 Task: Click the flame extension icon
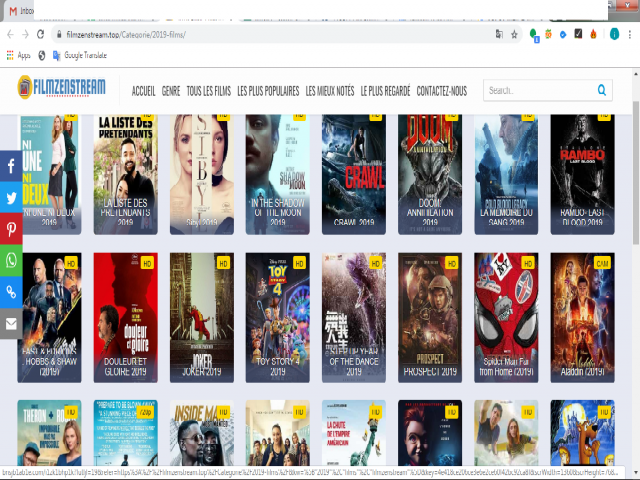pyautogui.click(x=593, y=34)
